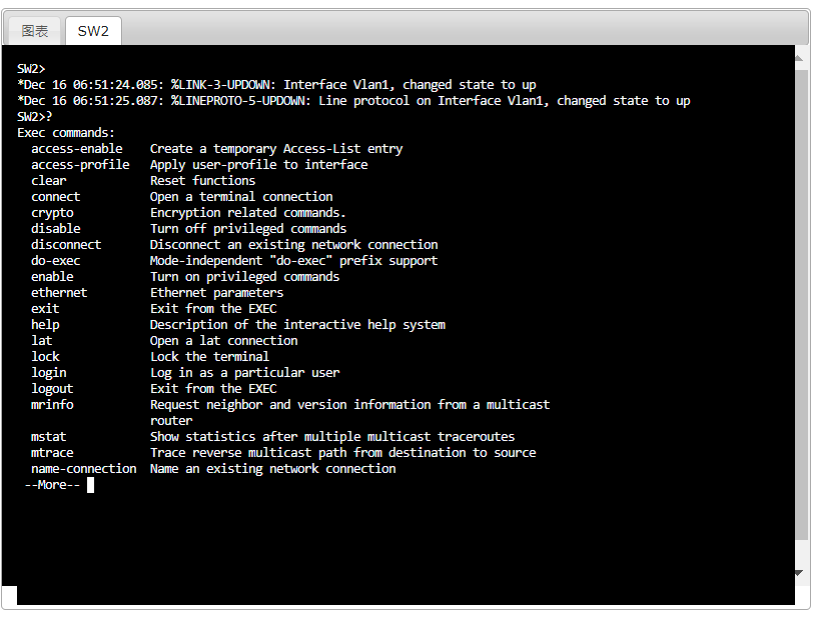The height and width of the screenshot is (620, 820).
Task: Switch to the 图表 tab
Action: 35,31
